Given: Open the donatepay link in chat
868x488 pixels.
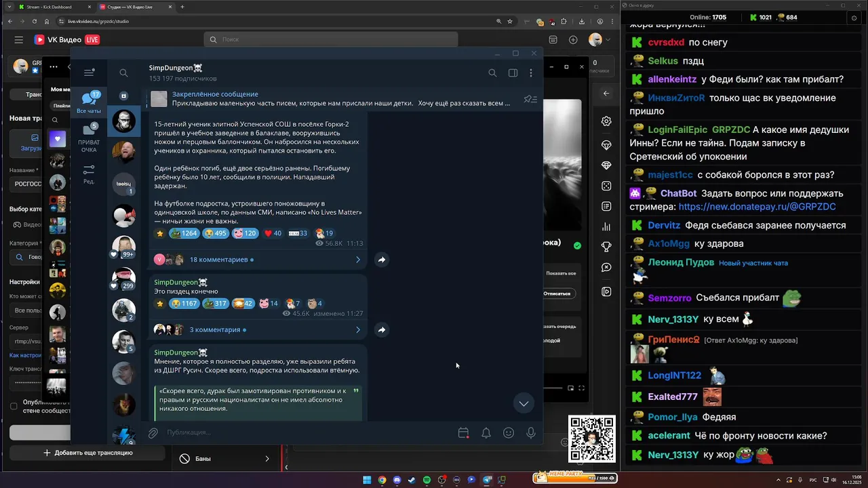Looking at the screenshot, I should (757, 207).
